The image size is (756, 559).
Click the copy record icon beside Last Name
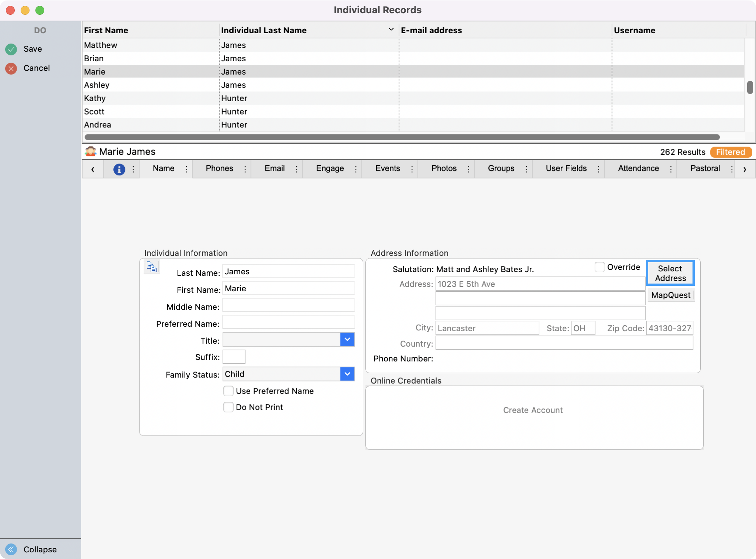point(151,267)
